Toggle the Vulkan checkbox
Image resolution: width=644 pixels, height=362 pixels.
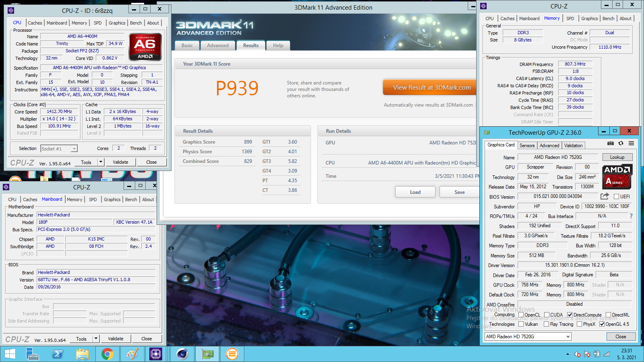pyautogui.click(x=521, y=324)
